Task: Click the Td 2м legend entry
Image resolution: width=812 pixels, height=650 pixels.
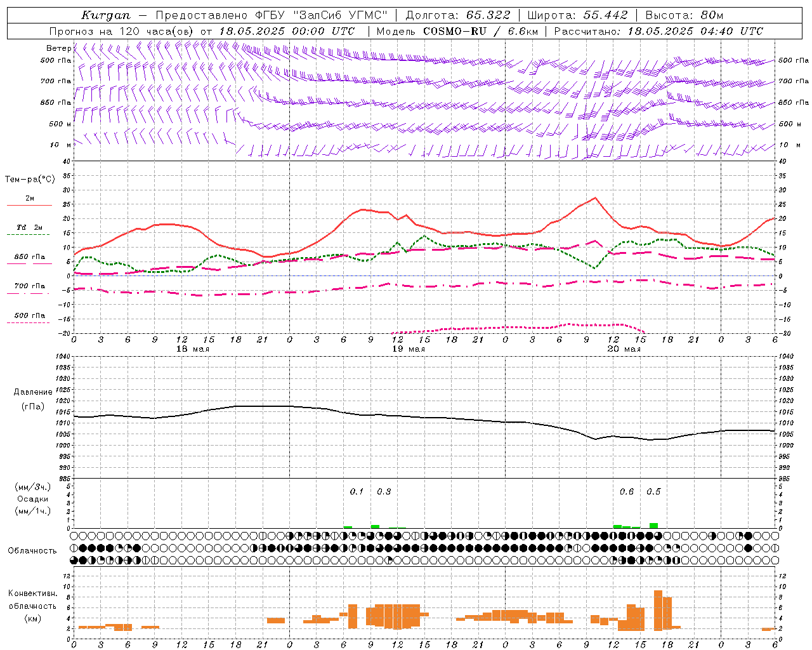Action: click(x=29, y=227)
